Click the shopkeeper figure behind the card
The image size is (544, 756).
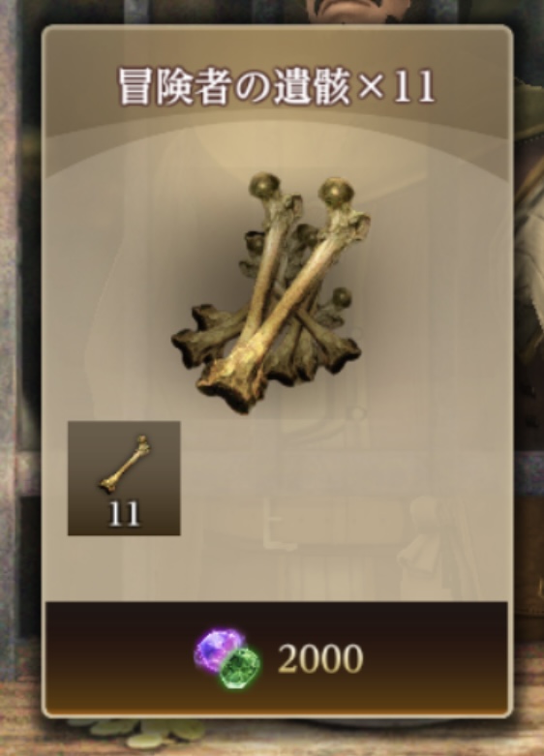tap(529, 241)
